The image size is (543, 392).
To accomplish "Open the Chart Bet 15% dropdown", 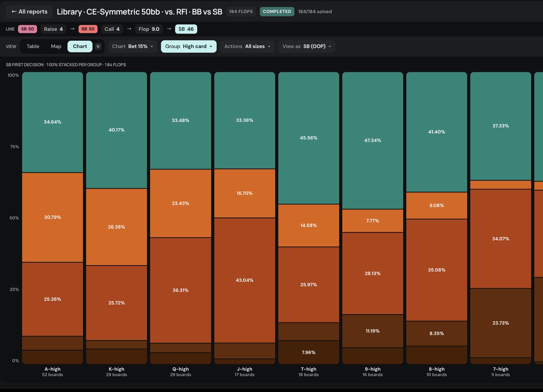I will coord(133,47).
